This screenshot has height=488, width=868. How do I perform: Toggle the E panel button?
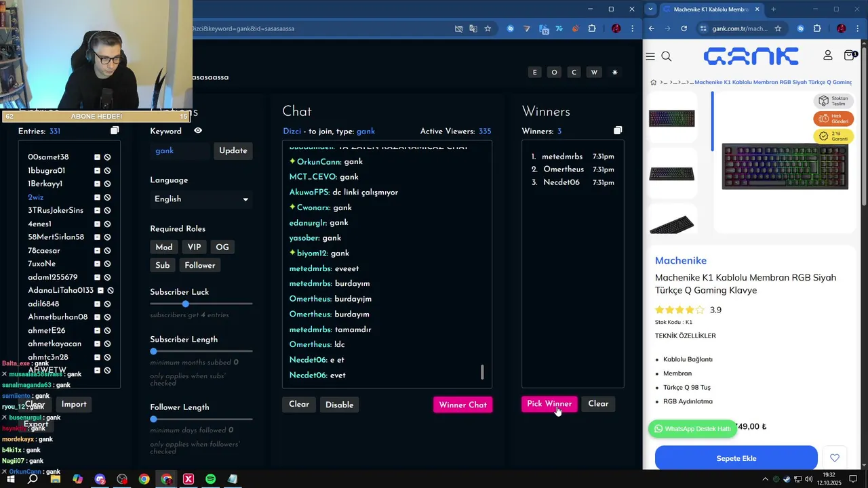[534, 73]
